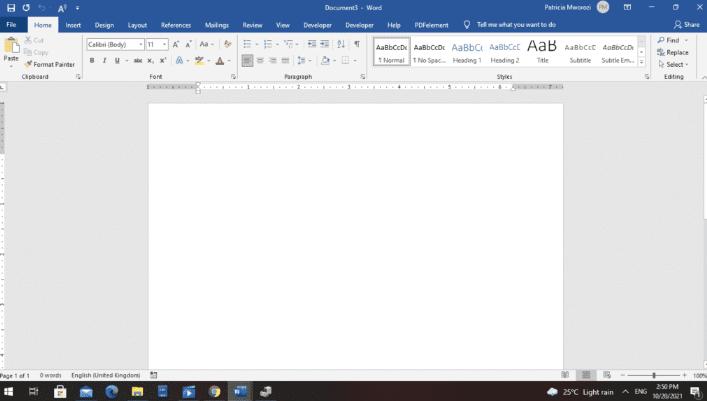Open the notification center icon
This screenshot has width=707, height=401.
[x=695, y=392]
